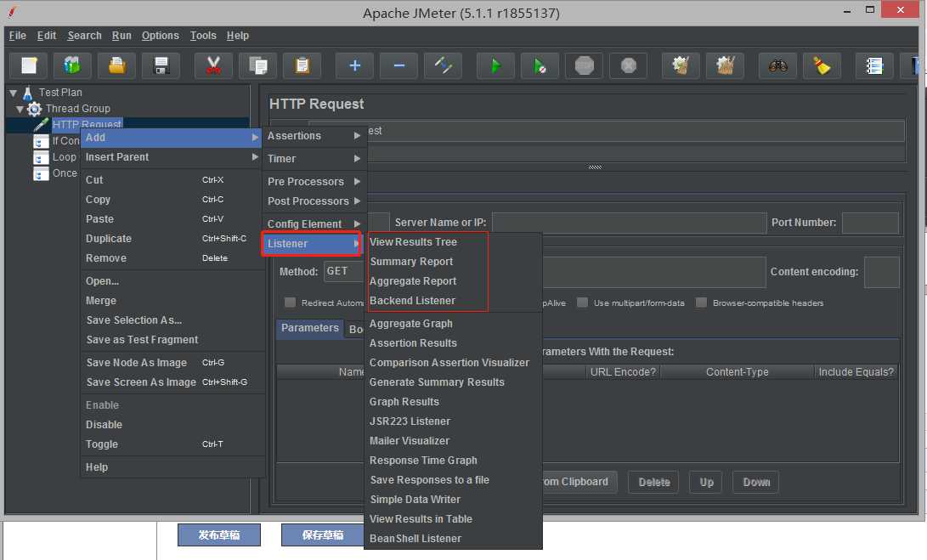
Task: Click the Port Number field
Action: 870,223
